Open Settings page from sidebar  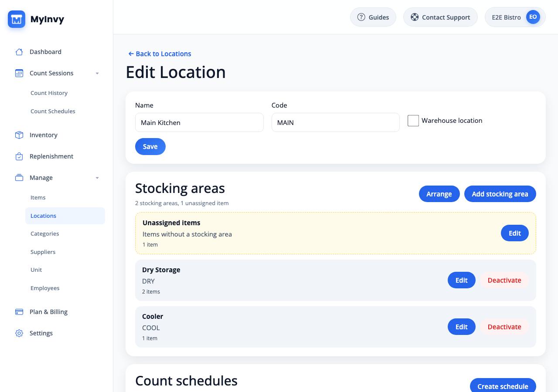[57, 333]
